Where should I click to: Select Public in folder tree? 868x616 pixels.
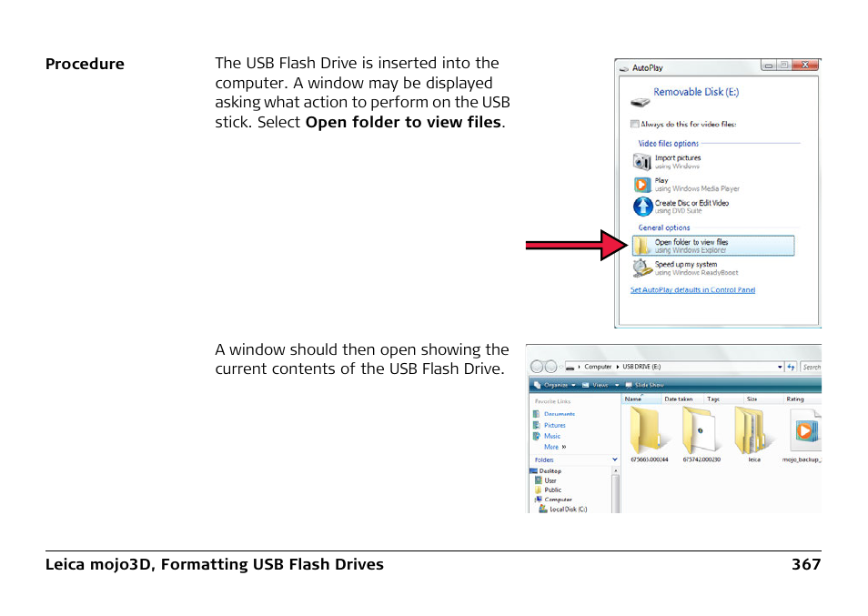548,490
